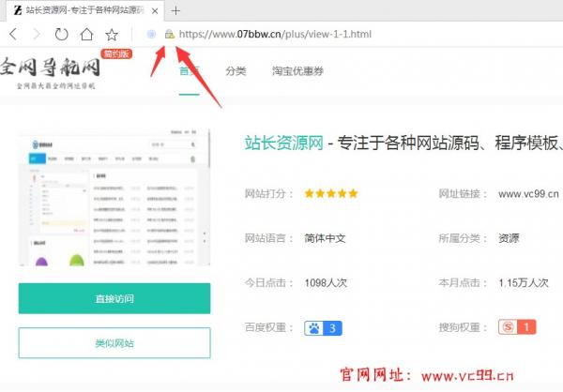Click the 类似网站 outlined button
This screenshot has height=392, width=563.
(x=114, y=343)
